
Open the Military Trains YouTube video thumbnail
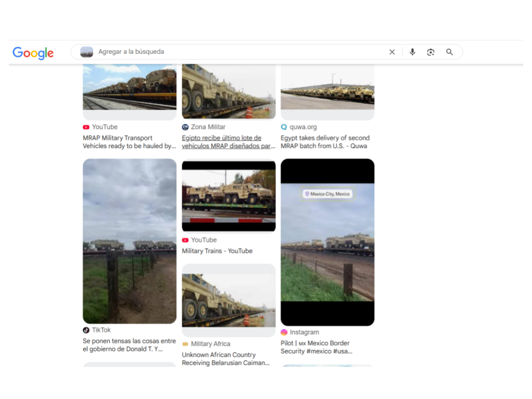[229, 196]
